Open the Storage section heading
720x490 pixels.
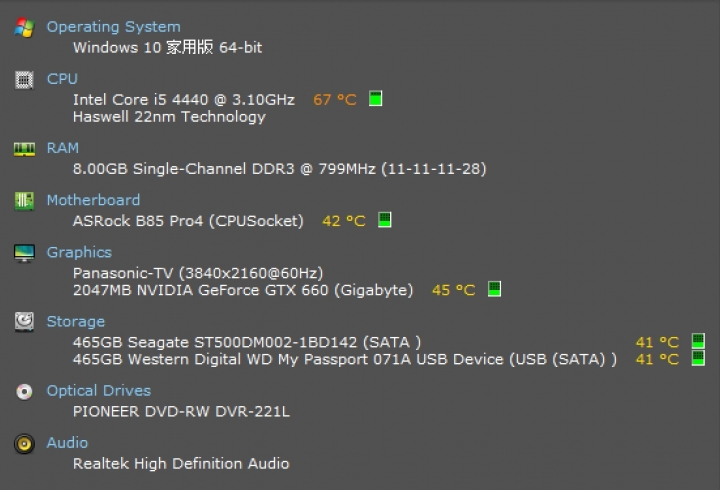pos(76,321)
